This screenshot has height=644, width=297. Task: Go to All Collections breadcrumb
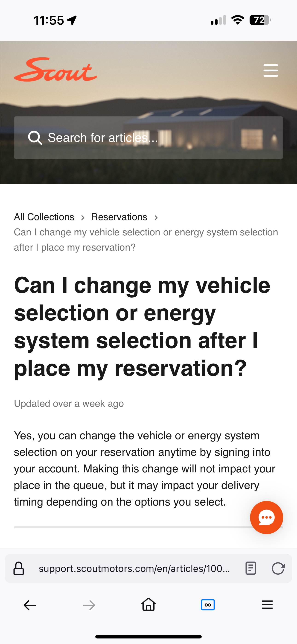coord(44,217)
